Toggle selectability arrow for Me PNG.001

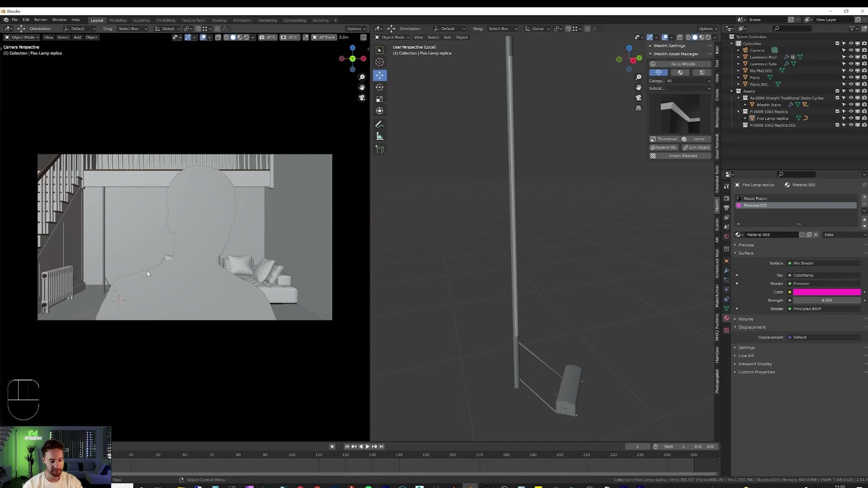(x=844, y=70)
